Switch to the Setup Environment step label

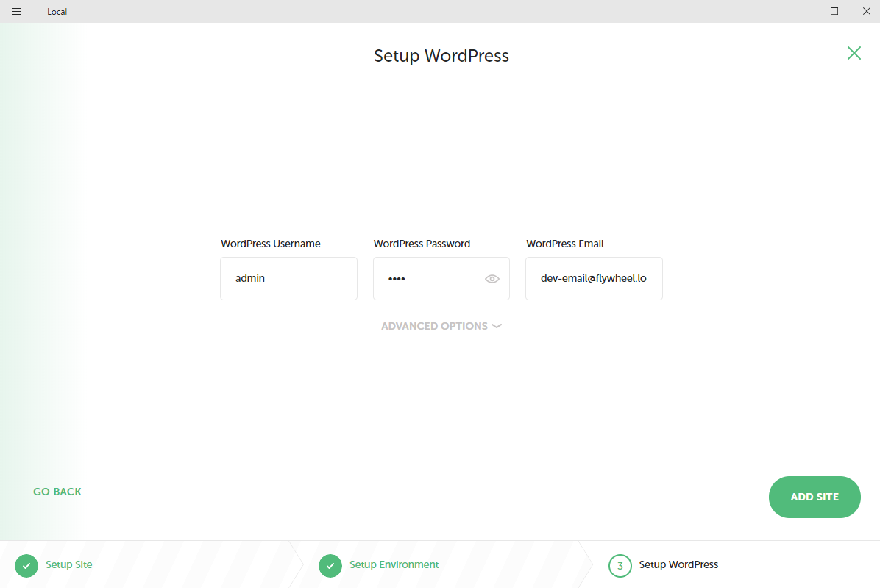pos(394,565)
